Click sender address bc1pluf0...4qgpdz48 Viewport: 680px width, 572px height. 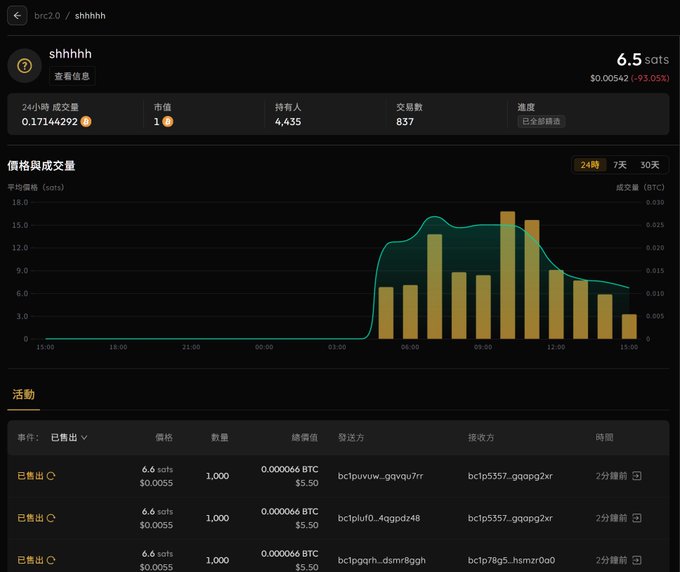379,518
